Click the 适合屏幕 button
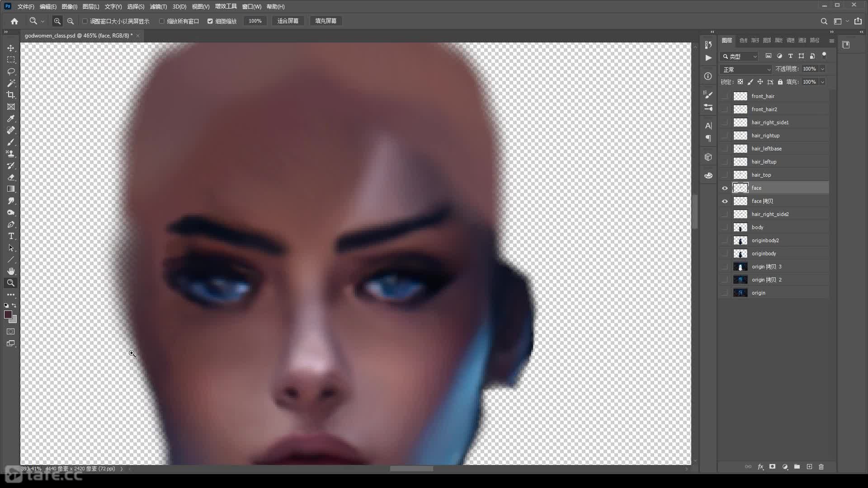868x488 pixels. (x=288, y=21)
